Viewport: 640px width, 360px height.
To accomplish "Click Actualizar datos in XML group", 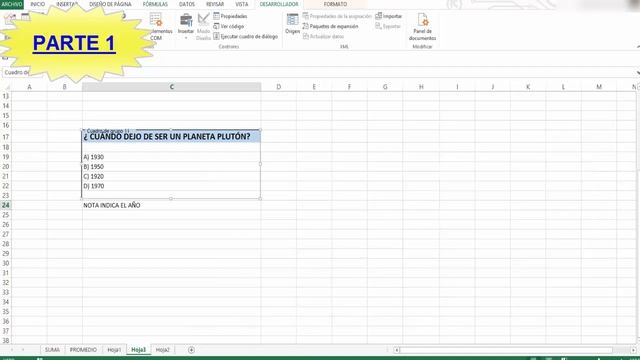I will tap(323, 36).
